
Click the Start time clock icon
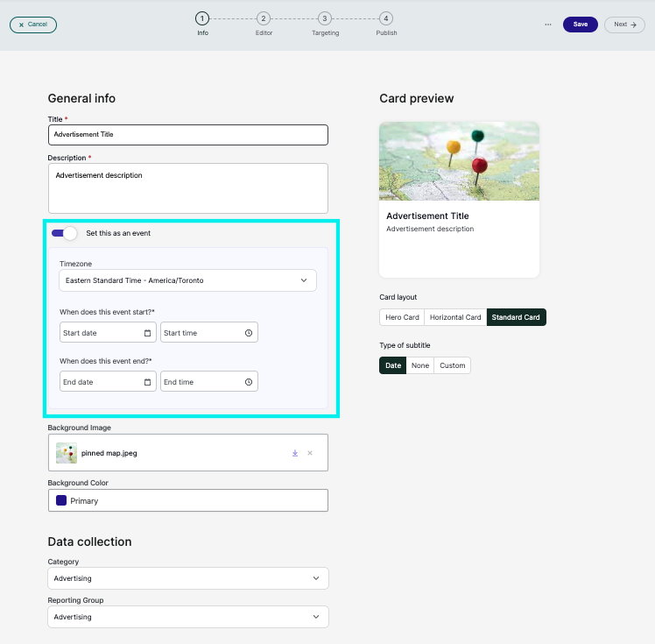(x=249, y=333)
